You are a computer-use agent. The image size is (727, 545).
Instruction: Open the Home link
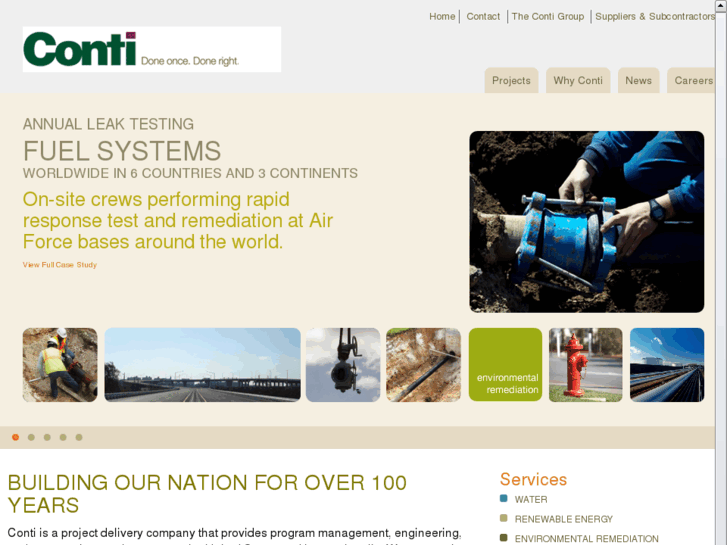[x=442, y=16]
